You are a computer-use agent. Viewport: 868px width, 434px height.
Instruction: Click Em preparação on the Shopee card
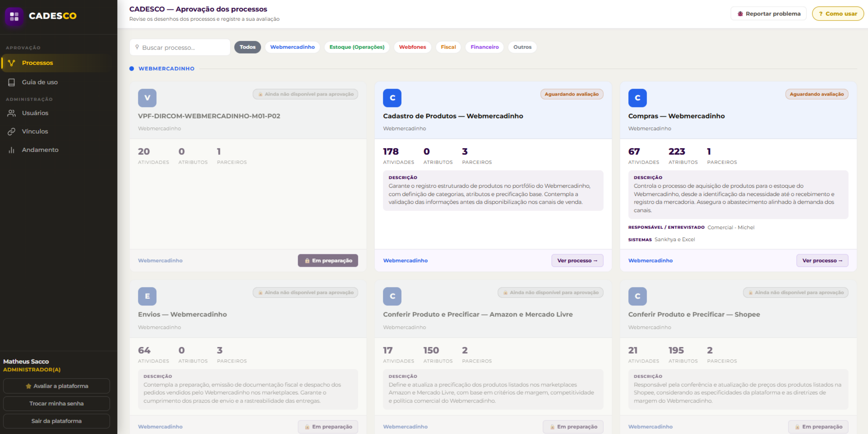[818, 427]
